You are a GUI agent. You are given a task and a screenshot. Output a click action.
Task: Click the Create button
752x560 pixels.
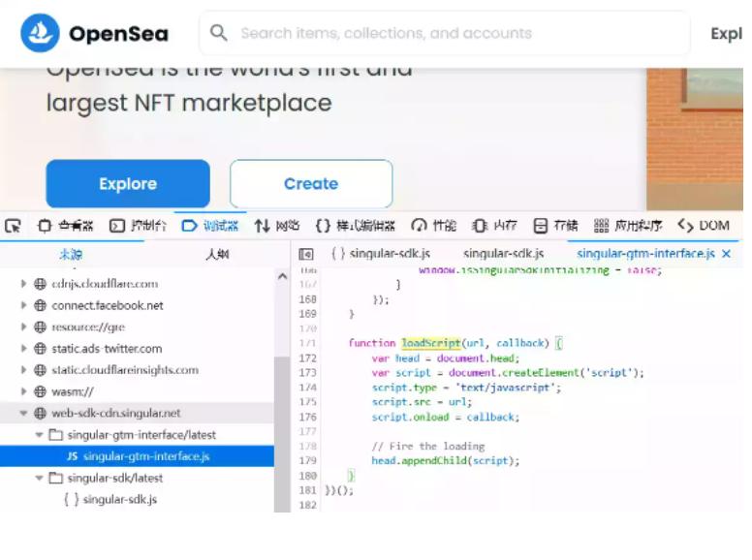tap(311, 184)
